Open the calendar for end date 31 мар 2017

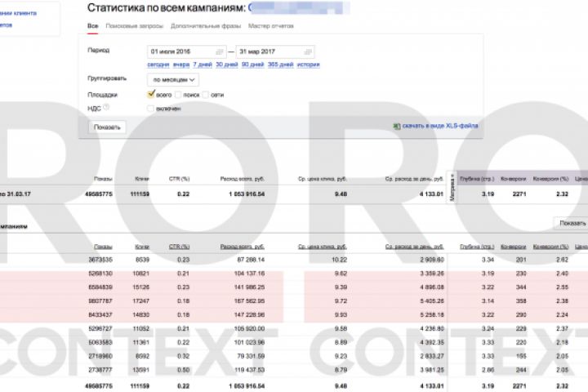pos(308,51)
